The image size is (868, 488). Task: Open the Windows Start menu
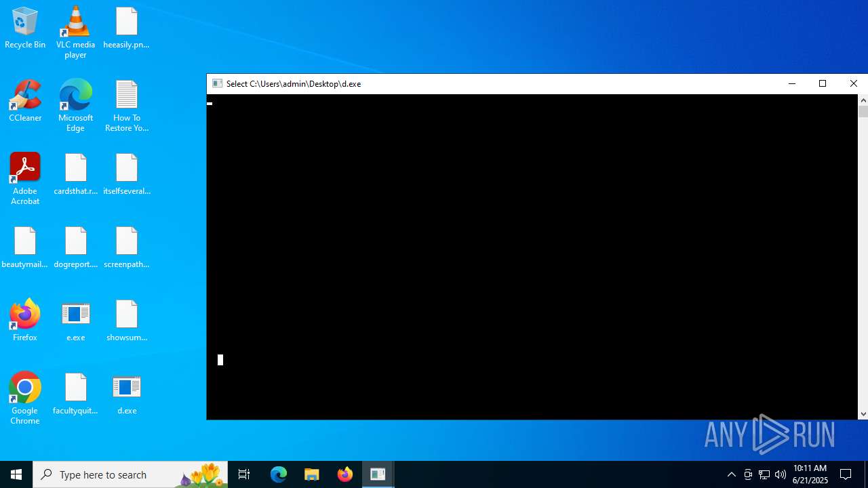click(16, 474)
